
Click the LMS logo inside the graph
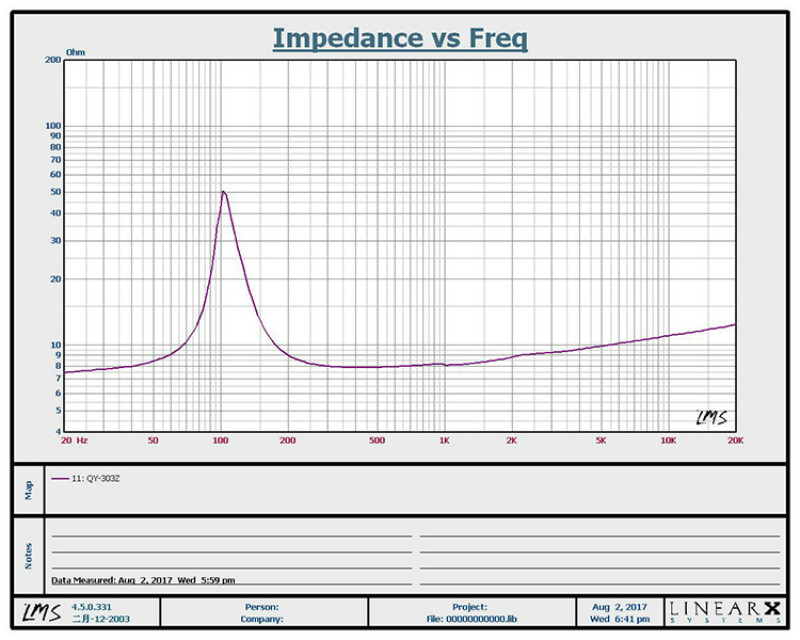[710, 418]
